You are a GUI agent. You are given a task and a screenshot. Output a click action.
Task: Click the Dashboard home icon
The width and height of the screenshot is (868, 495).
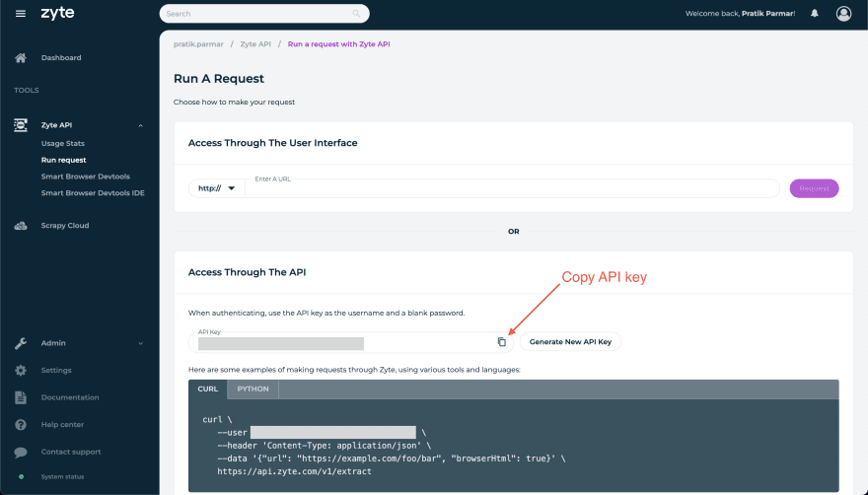[21, 57]
